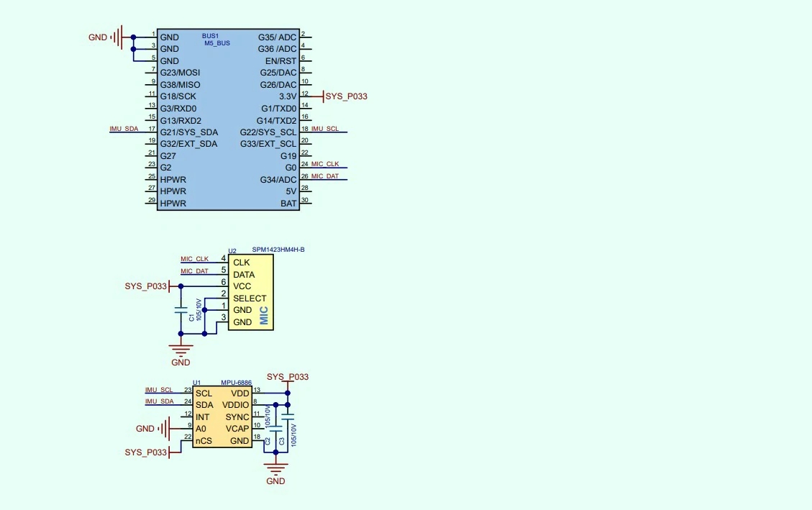Screen dimensions: 812x510
Task: Select the SYS_P033 power port above VDD
Action: (288, 378)
